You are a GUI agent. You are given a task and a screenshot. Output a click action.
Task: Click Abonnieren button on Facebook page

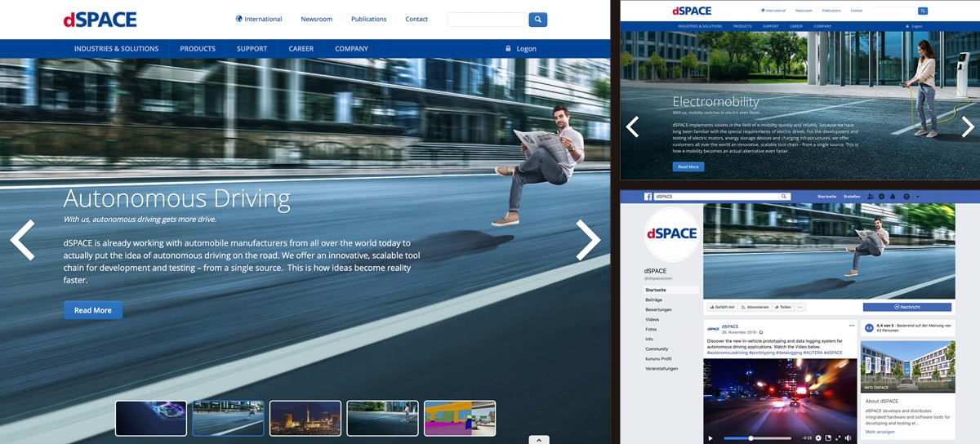click(755, 307)
